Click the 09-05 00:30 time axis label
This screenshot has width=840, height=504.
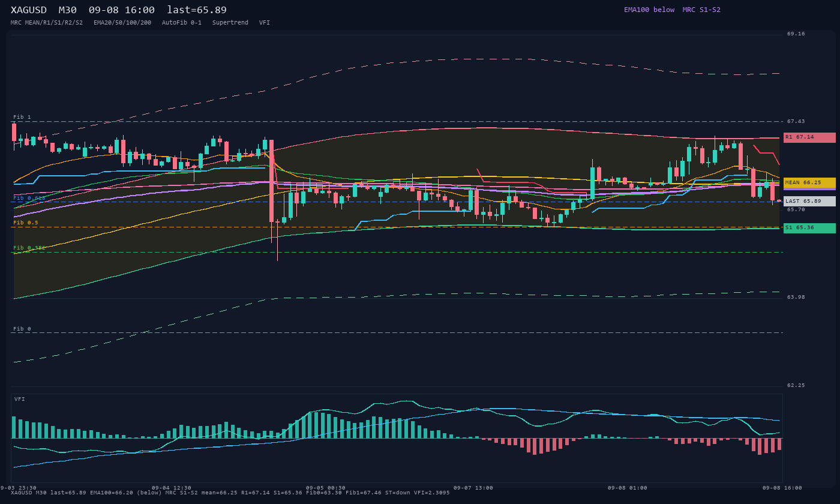[x=326, y=488]
